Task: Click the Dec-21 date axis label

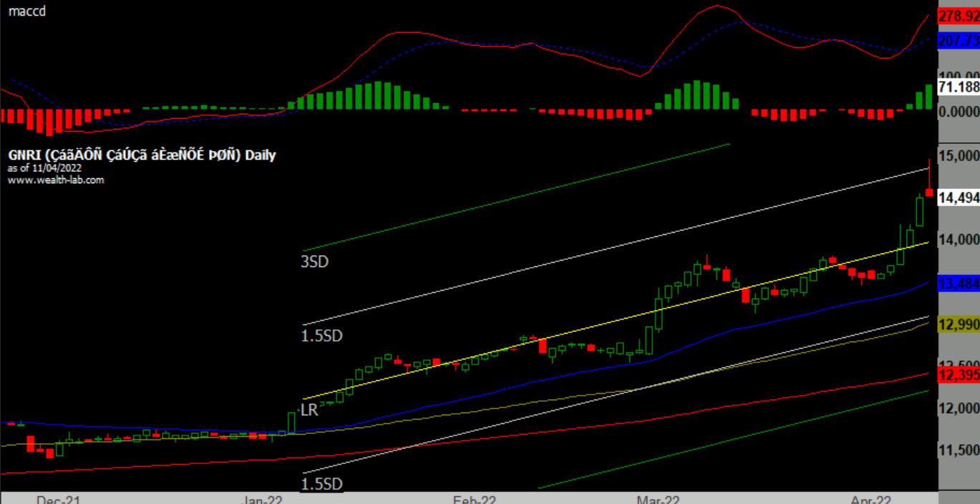Action: [59, 500]
